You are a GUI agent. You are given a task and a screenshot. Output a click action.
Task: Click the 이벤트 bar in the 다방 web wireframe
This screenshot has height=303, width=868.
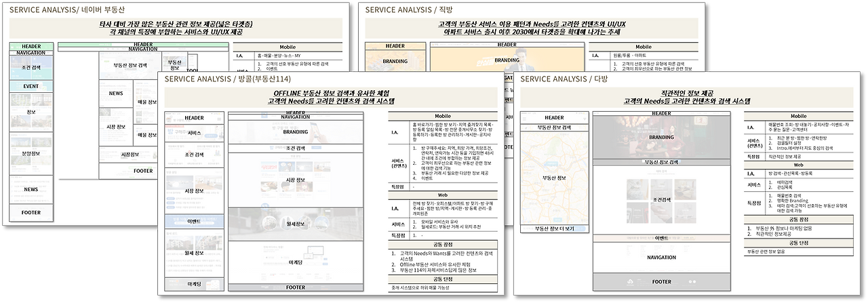pos(661,239)
